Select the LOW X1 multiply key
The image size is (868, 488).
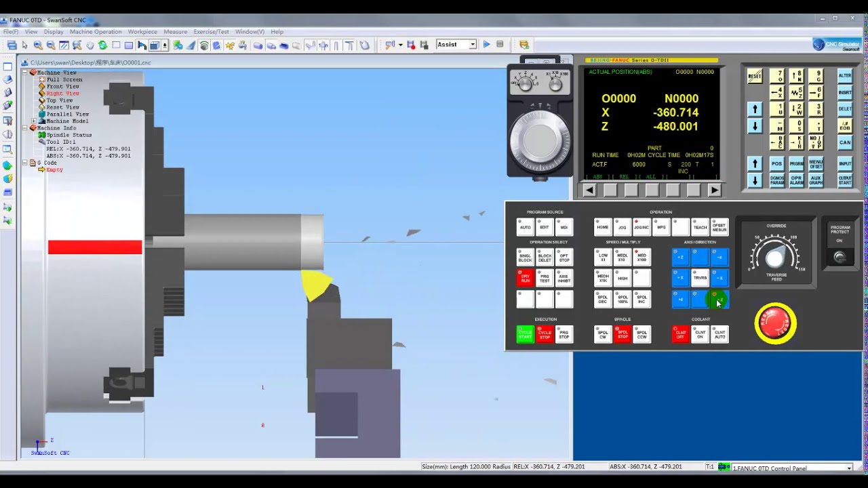click(x=602, y=258)
